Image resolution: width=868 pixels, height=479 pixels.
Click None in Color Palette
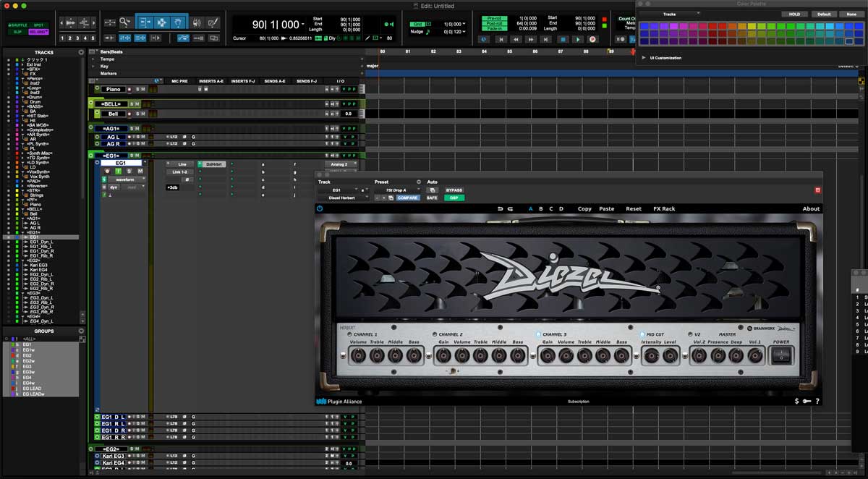(851, 14)
